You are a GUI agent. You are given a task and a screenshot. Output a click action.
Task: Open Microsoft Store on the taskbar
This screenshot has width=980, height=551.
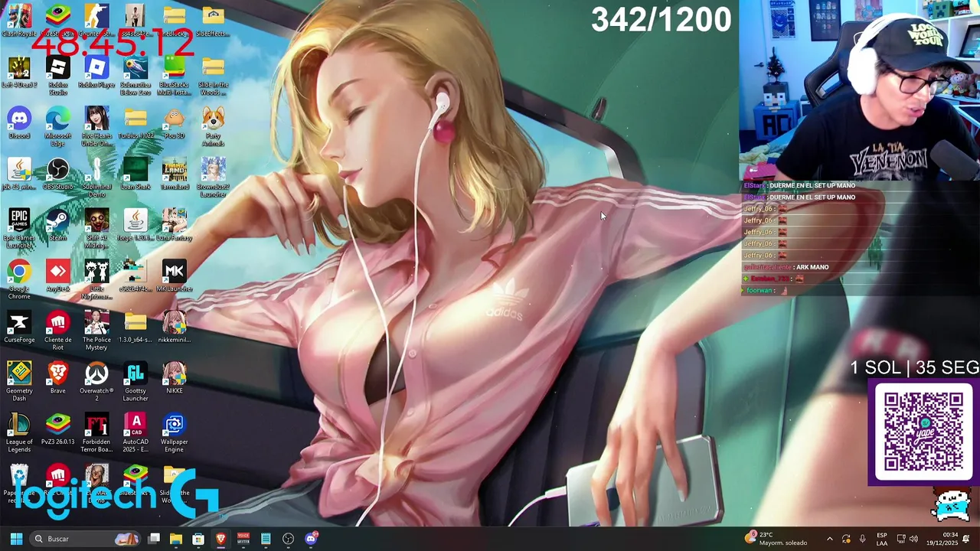click(198, 539)
